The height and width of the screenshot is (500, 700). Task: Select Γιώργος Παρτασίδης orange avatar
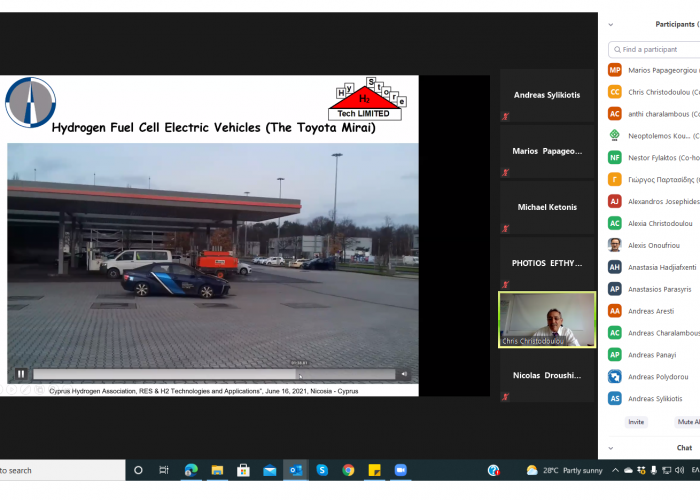click(x=615, y=179)
